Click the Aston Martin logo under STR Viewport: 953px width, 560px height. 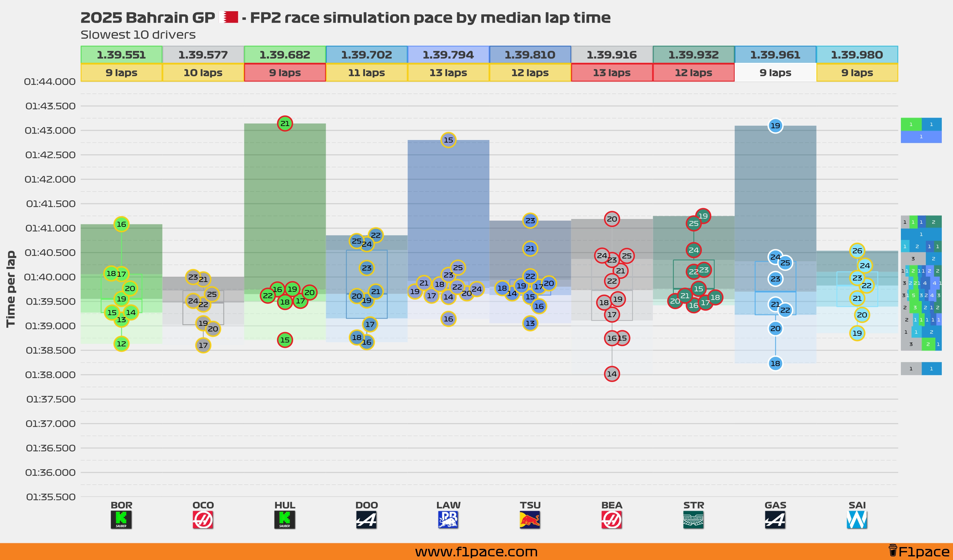point(693,520)
